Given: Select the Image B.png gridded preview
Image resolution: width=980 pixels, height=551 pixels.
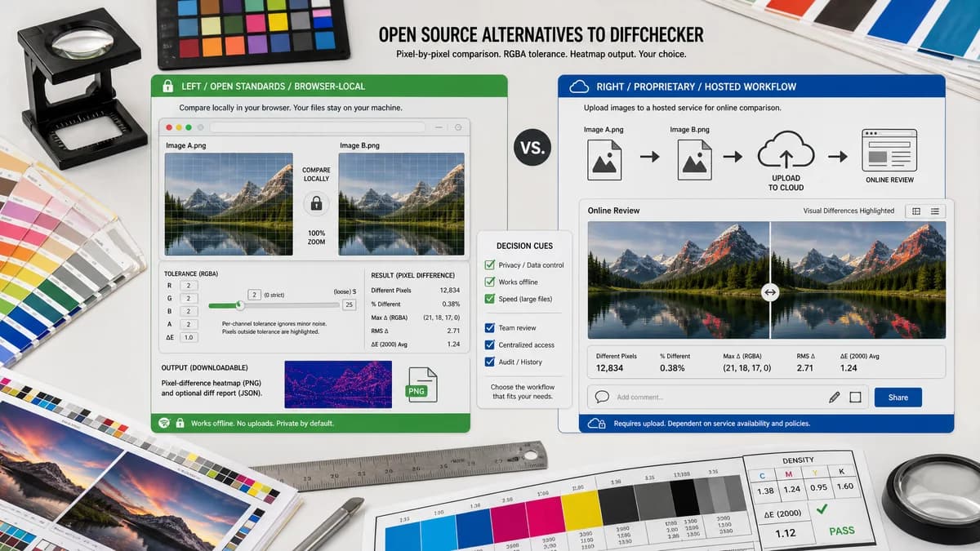Looking at the screenshot, I should click(403, 204).
